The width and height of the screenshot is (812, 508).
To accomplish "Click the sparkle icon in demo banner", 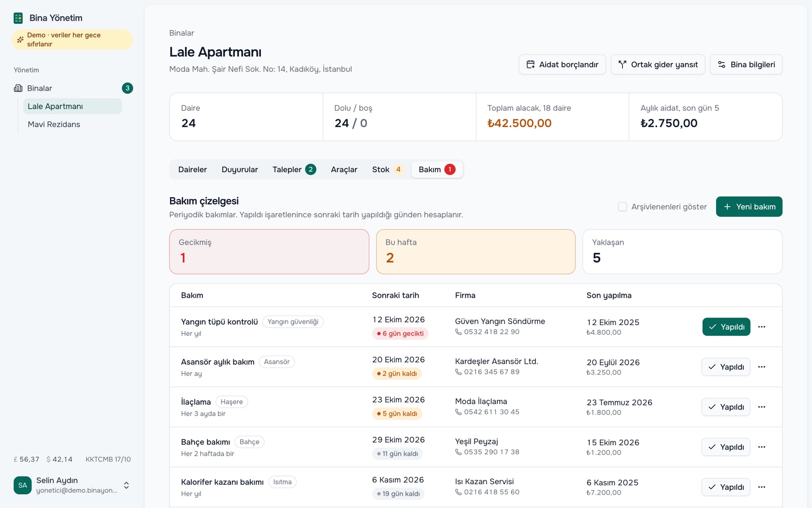I will click(20, 40).
